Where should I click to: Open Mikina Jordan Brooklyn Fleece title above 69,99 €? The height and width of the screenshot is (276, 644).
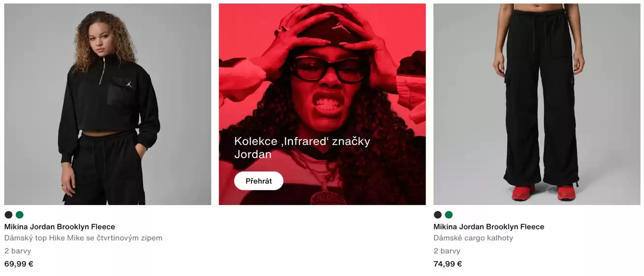pyautogui.click(x=60, y=227)
